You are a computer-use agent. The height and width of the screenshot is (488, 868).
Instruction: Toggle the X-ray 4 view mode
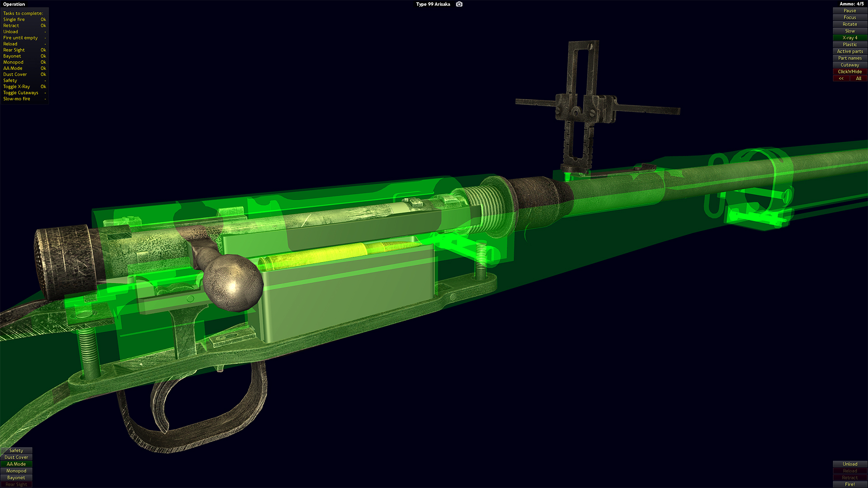849,38
